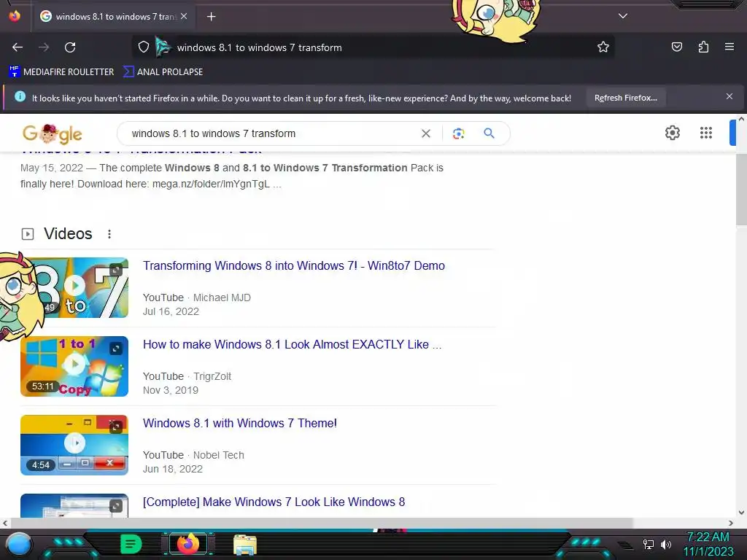Click the scroll left arrow
Image resolution: width=747 pixels, height=560 pixels.
(5, 523)
